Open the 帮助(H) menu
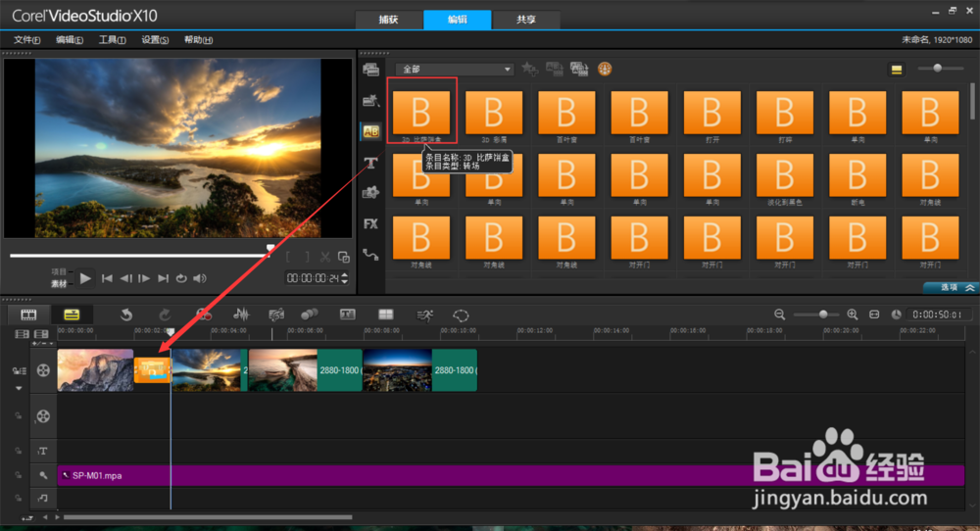The height and width of the screenshot is (531, 980). click(x=198, y=40)
